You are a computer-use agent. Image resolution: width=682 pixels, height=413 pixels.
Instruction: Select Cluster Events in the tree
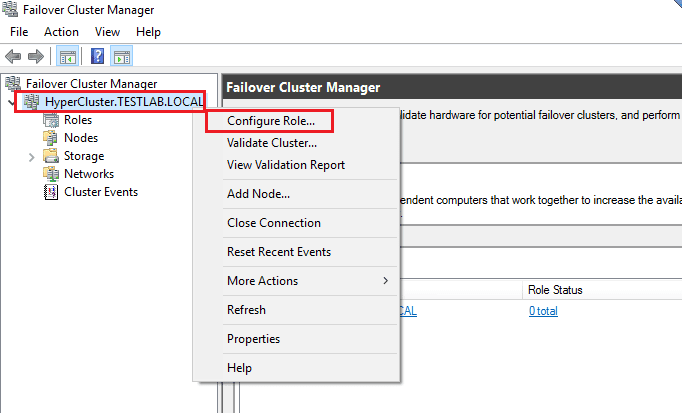tap(101, 192)
